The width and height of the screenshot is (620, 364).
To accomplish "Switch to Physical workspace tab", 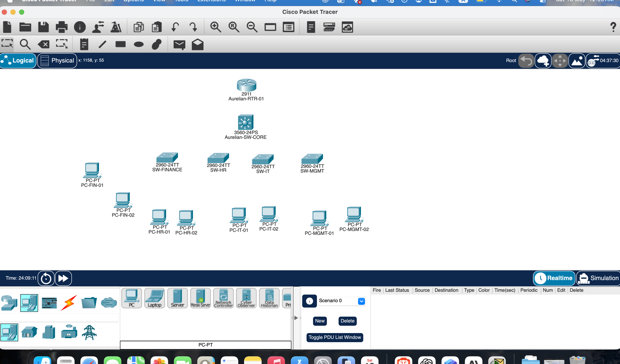I will point(57,61).
